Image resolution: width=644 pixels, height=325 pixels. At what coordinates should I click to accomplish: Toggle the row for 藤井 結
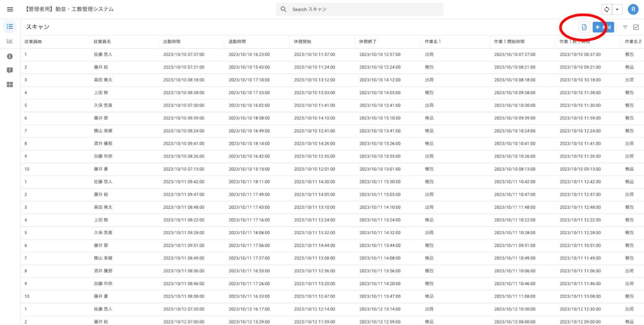103,67
